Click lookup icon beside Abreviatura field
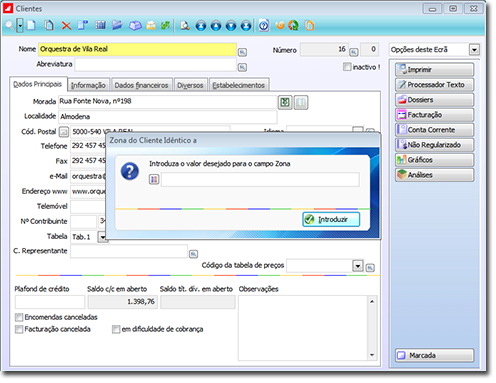 pos(242,67)
